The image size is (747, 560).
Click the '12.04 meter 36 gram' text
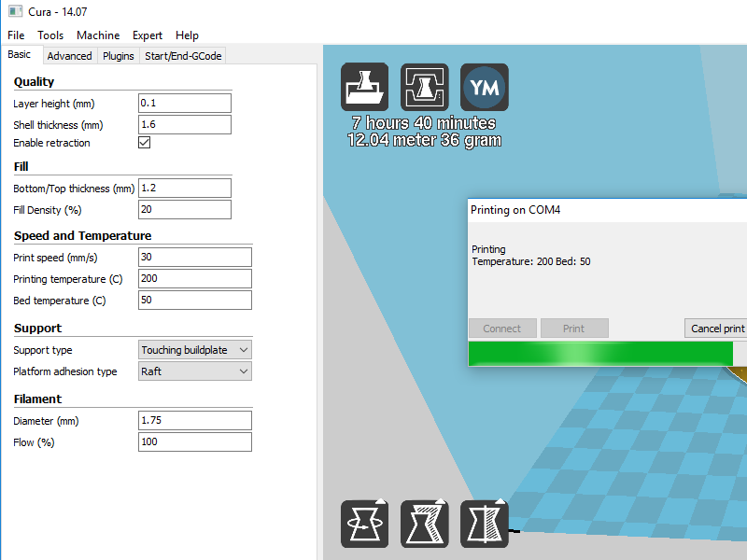pos(424,140)
